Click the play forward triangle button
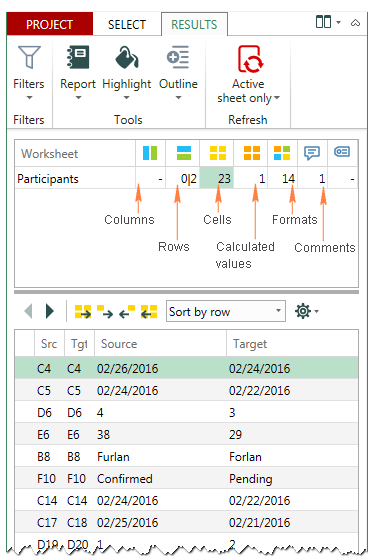The width and height of the screenshot is (375, 559). 50,311
